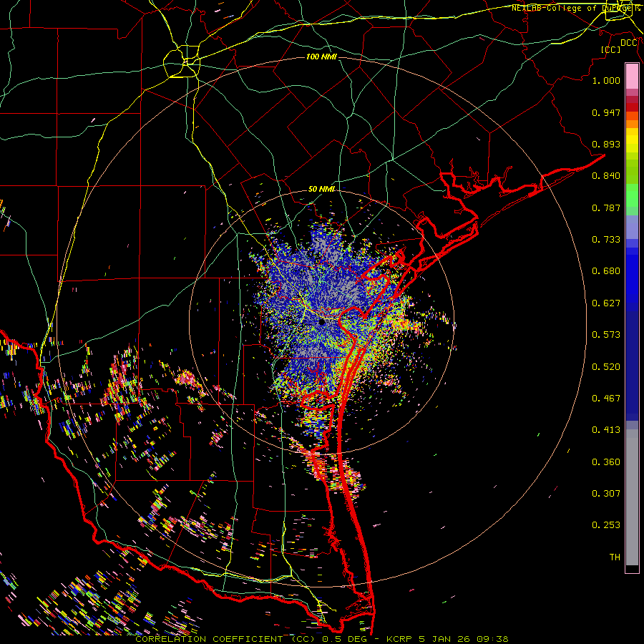This screenshot has width=644, height=644.
Task: Click the [CC] legend heading
Action: 610,49
